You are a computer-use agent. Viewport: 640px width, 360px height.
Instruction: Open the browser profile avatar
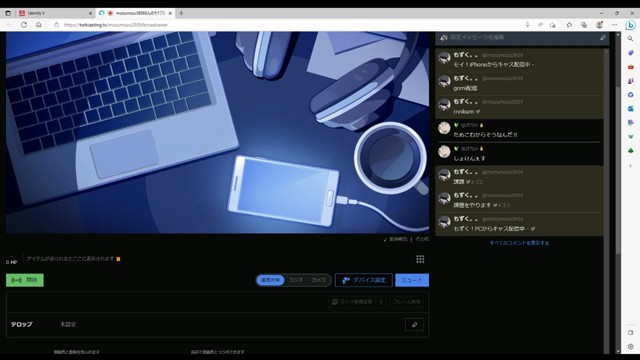point(599,25)
